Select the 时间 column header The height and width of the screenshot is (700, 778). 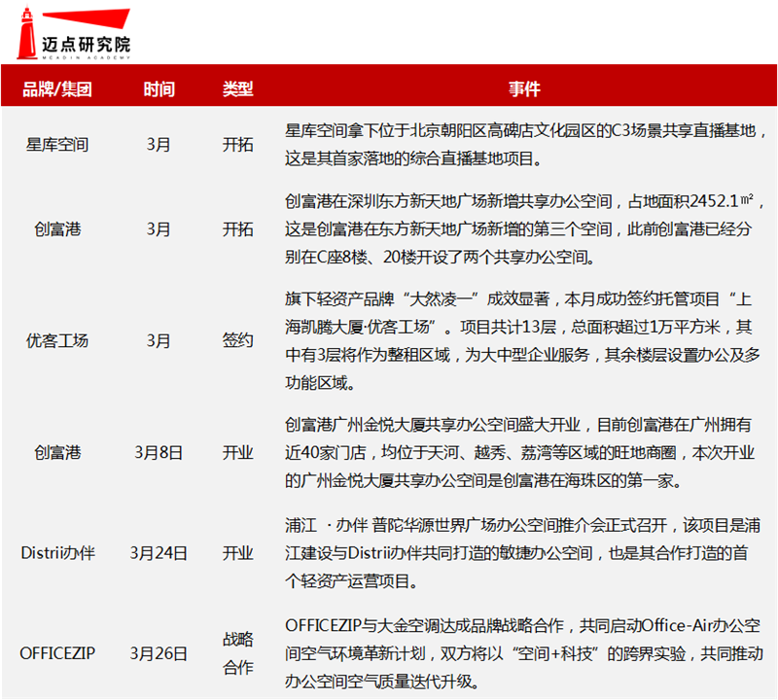(x=159, y=88)
